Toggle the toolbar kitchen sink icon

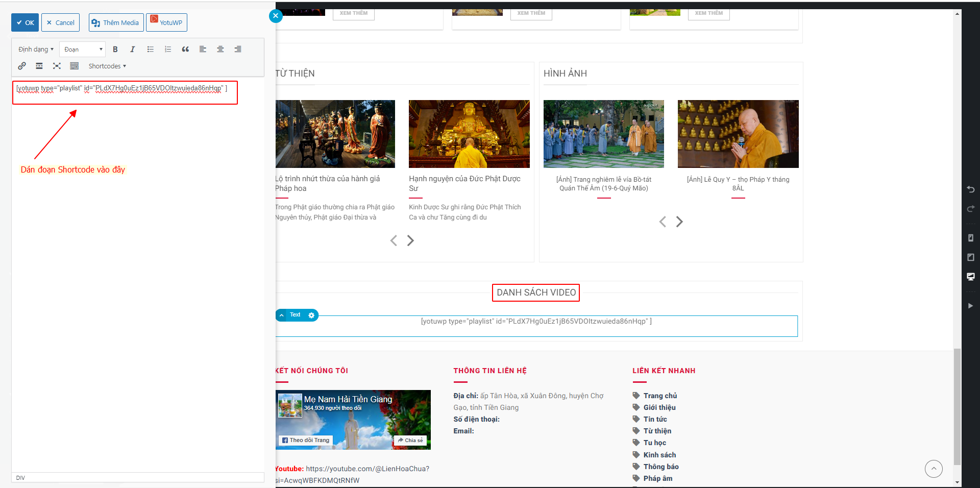[75, 66]
